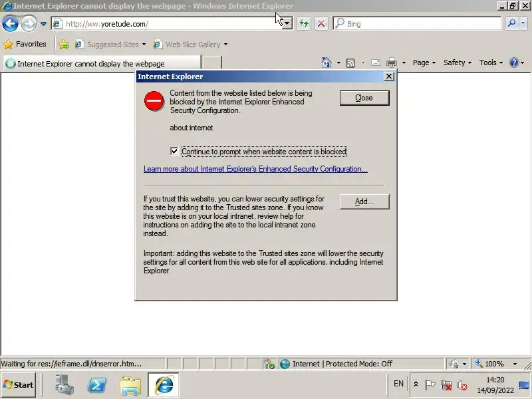532x399 pixels.
Task: Click the Back navigation arrow
Action: [10, 24]
